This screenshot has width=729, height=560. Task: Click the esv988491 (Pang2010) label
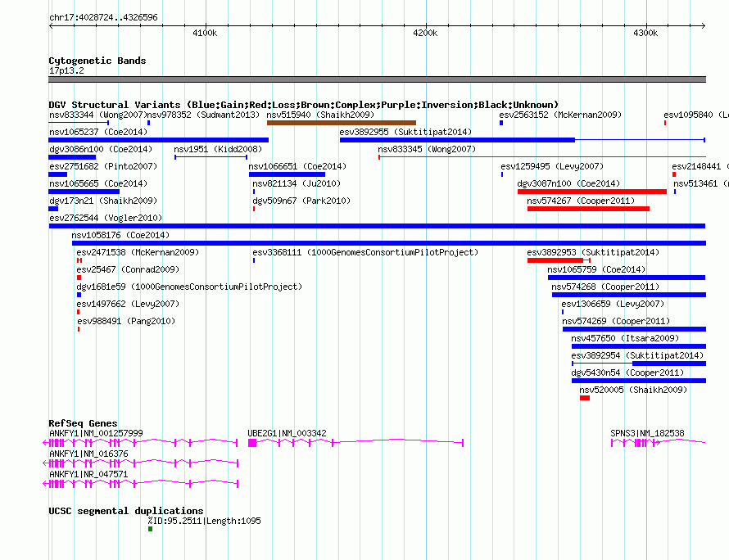[126, 321]
